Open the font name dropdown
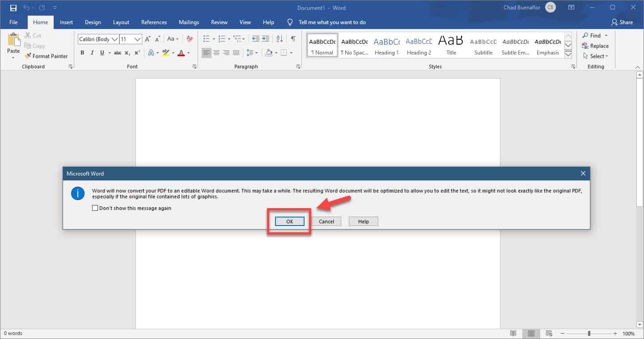 pos(115,39)
